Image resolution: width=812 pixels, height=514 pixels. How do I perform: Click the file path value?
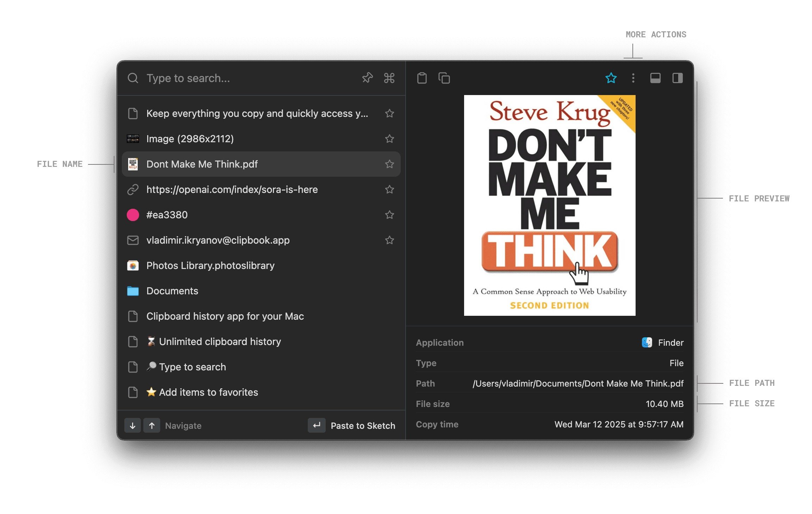tap(578, 383)
